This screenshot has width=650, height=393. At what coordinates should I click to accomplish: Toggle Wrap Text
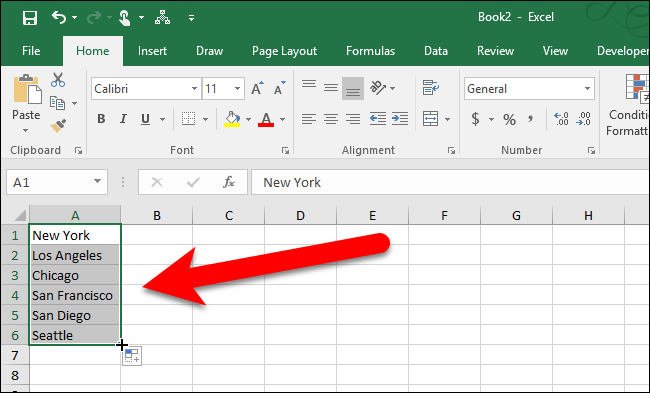pyautogui.click(x=431, y=88)
